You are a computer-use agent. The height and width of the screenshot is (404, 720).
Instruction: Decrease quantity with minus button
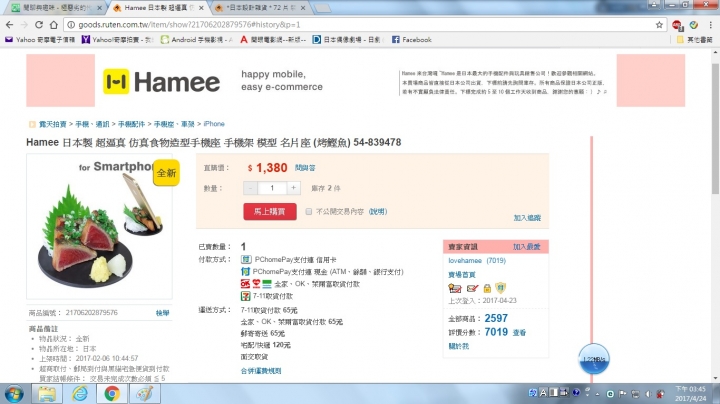[250, 188]
